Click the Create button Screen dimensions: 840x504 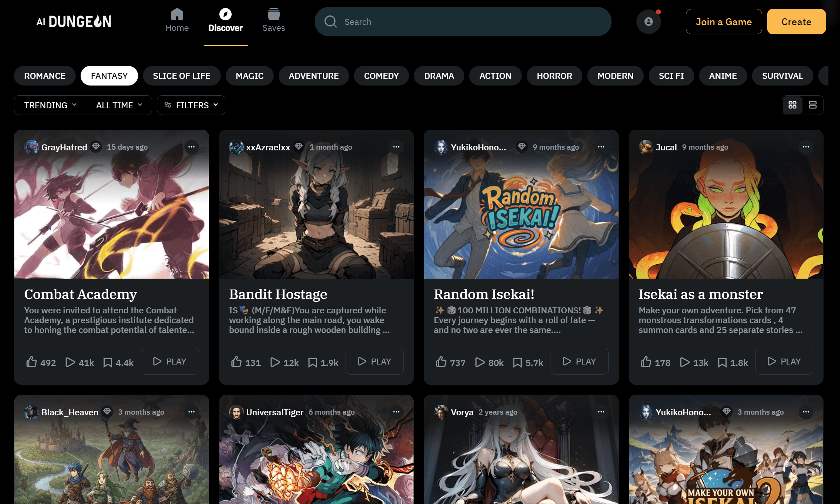pos(796,22)
